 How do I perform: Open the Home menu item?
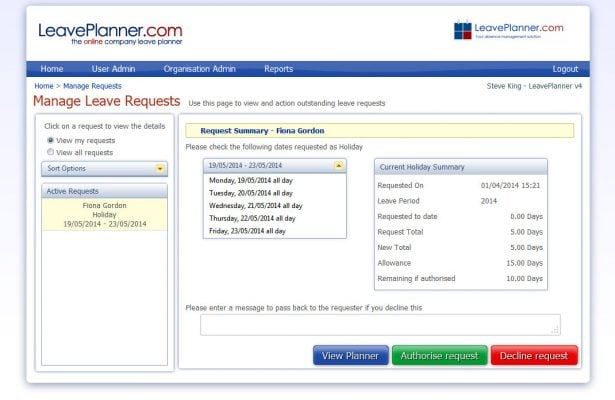[x=52, y=69]
